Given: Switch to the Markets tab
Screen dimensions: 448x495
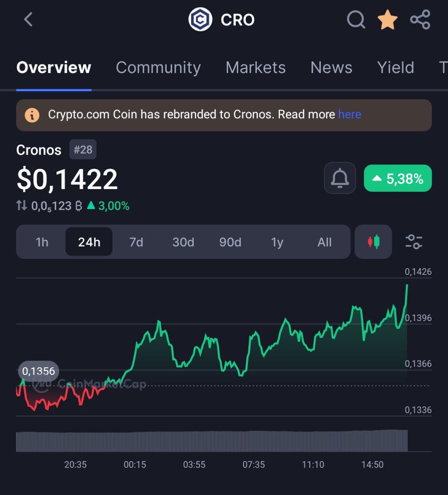Looking at the screenshot, I should coord(256,68).
